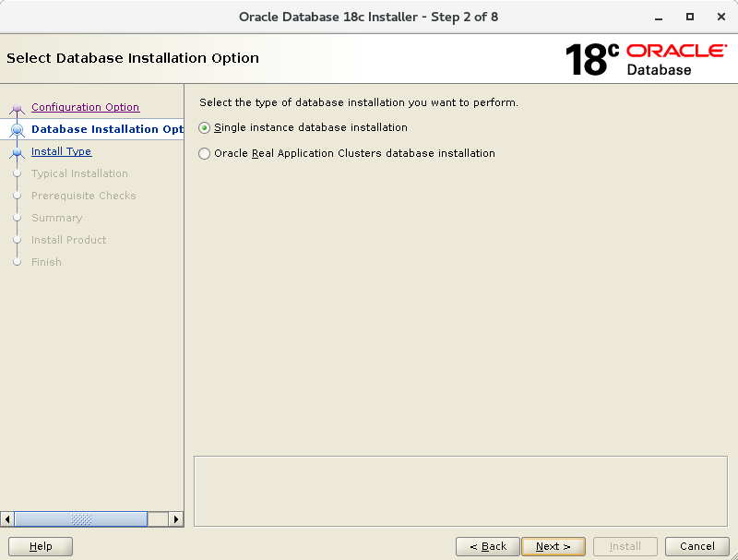Cancel the Oracle installer
This screenshot has height=560, width=738.
(x=697, y=546)
